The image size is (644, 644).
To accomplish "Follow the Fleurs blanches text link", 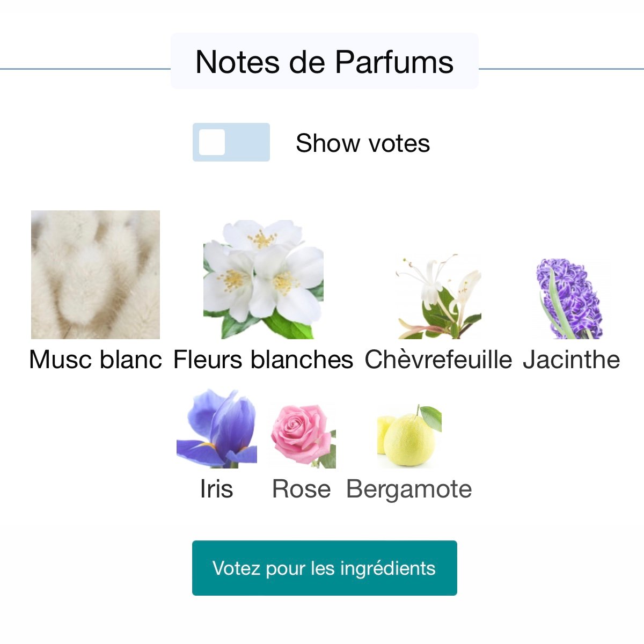I will pos(264,360).
